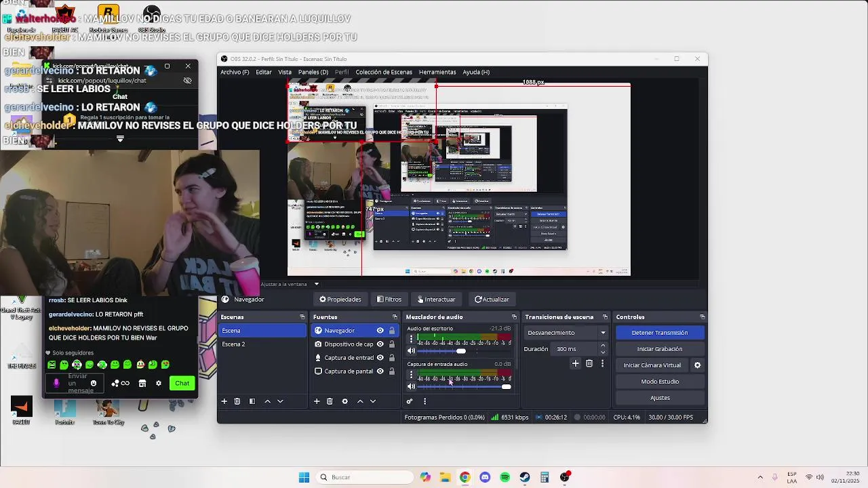Open the Paneles menu

click(313, 72)
